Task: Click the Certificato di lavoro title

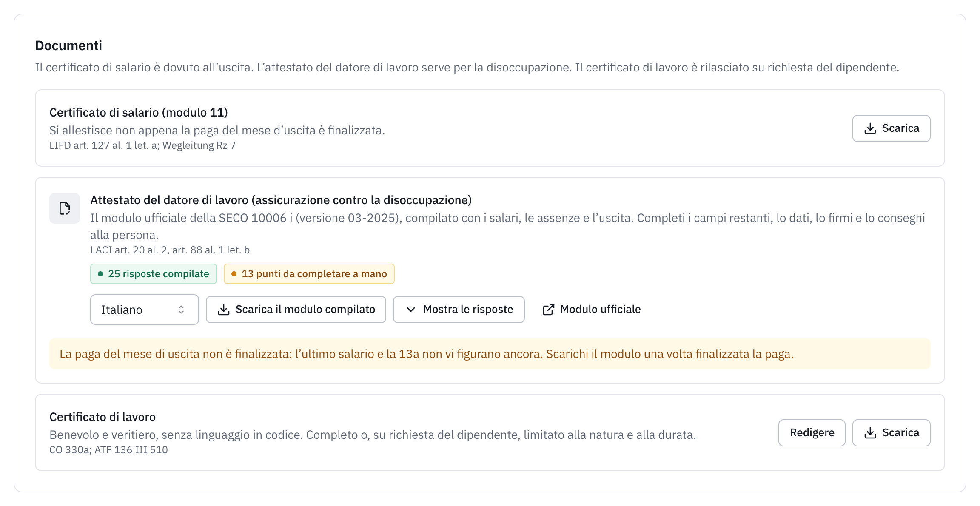Action: click(103, 417)
